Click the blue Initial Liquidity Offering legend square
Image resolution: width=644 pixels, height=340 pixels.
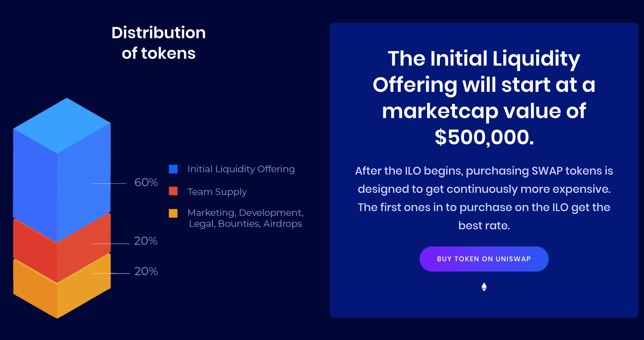(x=173, y=169)
